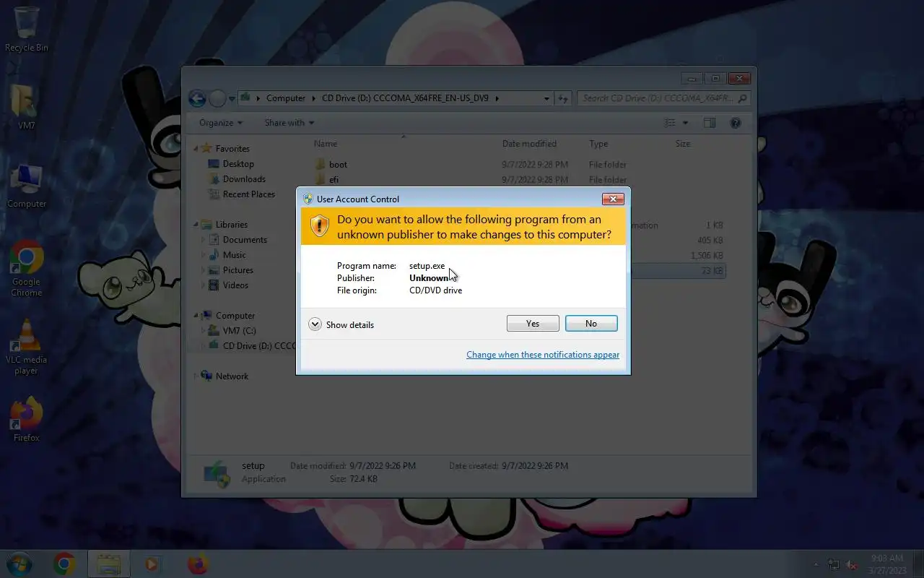
Task: Select Videos library
Action: [x=235, y=285]
